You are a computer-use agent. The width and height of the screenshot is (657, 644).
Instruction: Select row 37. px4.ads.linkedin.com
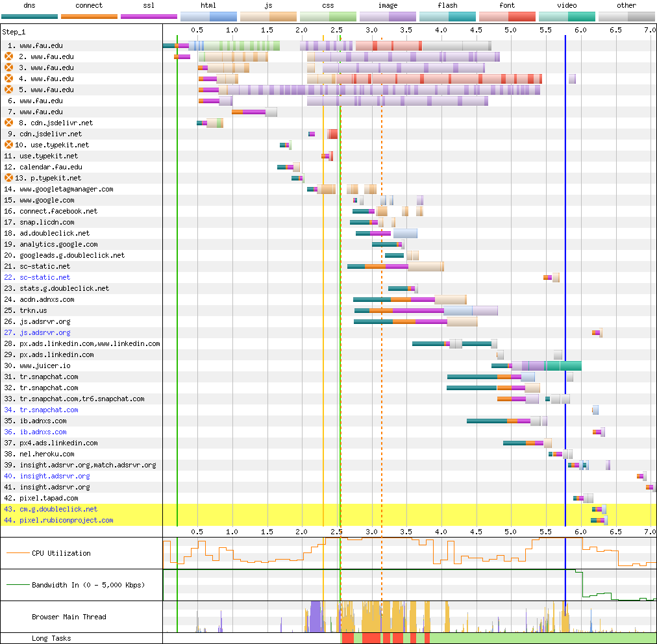51,443
